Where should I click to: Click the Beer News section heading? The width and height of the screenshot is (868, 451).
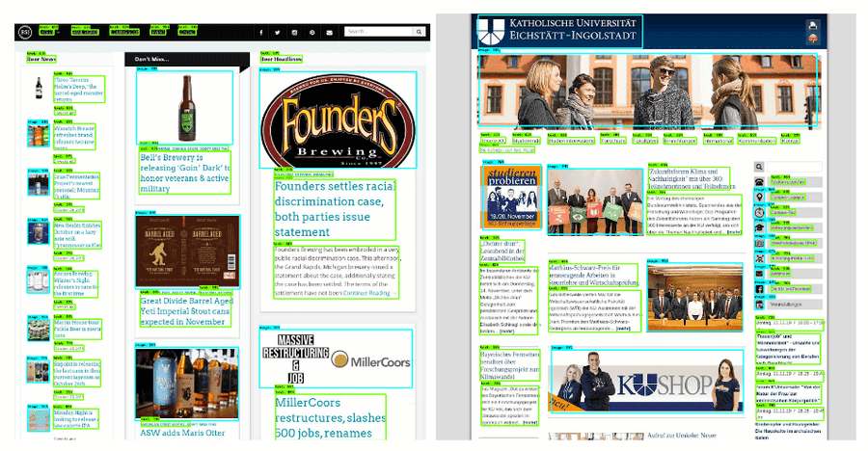(x=41, y=59)
